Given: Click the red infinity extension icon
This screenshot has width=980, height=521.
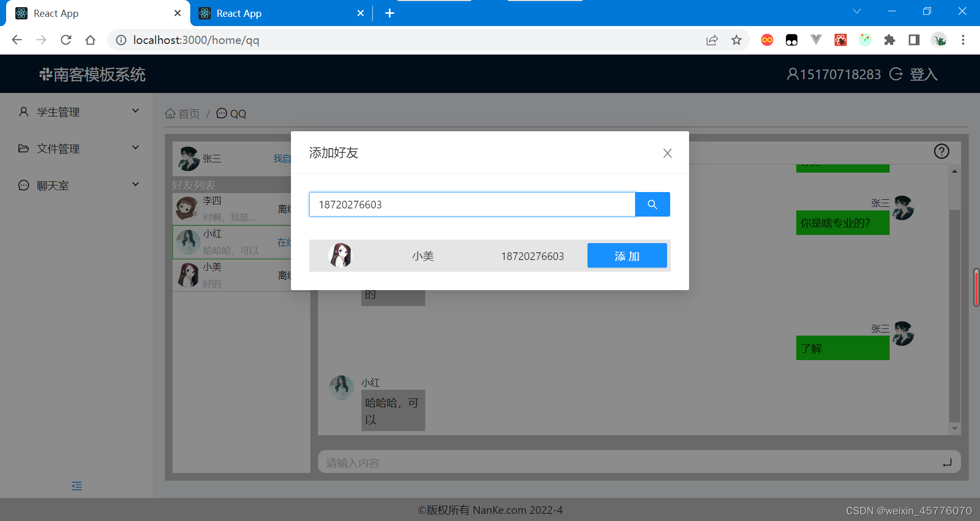Looking at the screenshot, I should (x=767, y=40).
